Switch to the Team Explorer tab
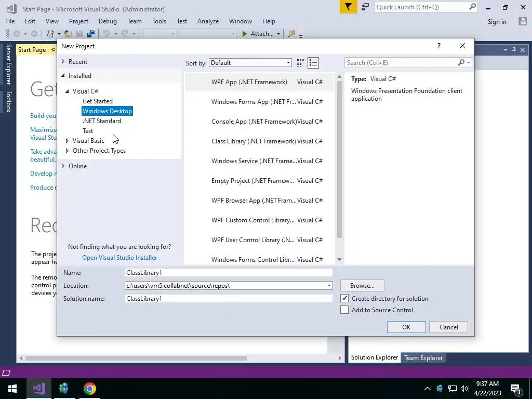The height and width of the screenshot is (399, 532). [x=423, y=357]
